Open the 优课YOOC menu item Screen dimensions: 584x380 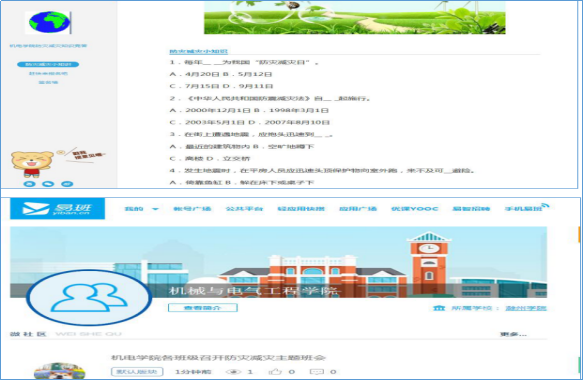pos(415,209)
